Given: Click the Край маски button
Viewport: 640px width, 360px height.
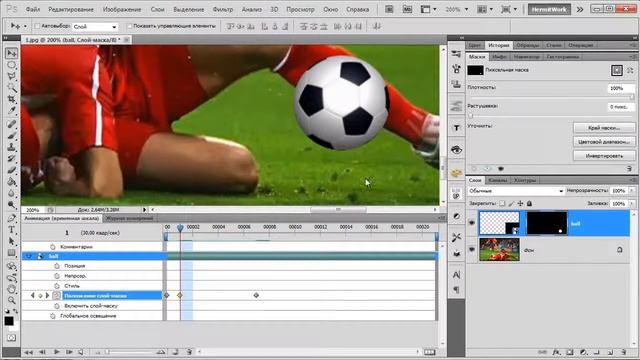Looking at the screenshot, I should point(604,128).
